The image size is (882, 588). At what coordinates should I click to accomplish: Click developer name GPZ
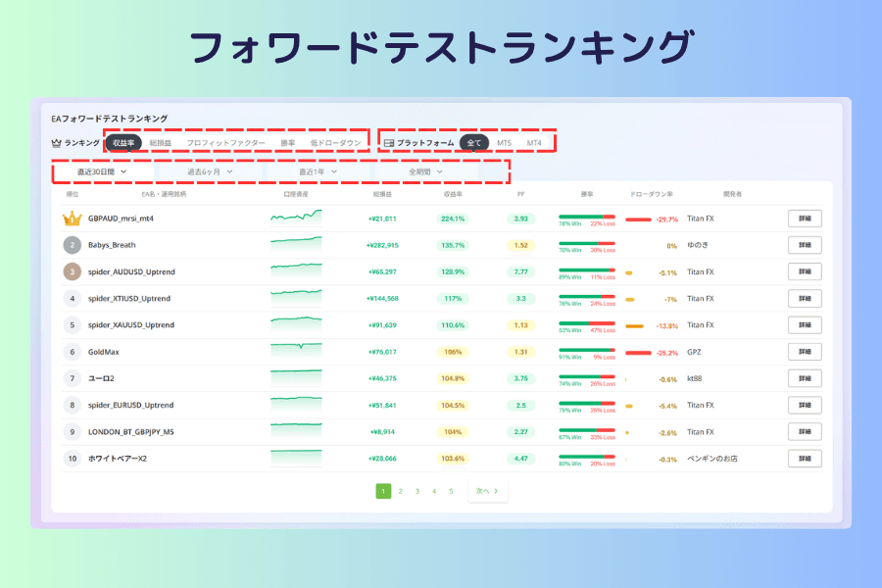point(694,352)
